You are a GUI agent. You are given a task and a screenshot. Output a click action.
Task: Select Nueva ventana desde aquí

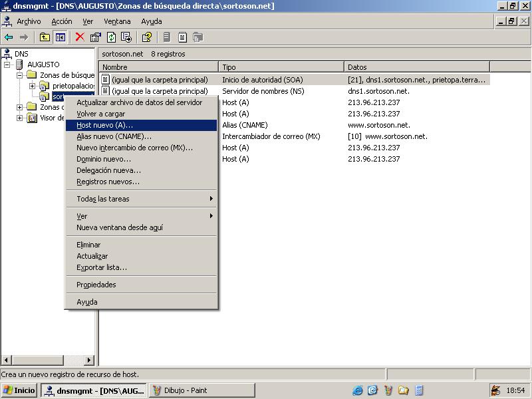(x=141, y=227)
